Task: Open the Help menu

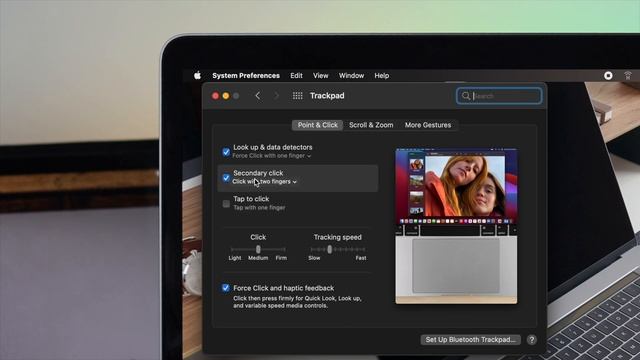Action: coord(382,76)
